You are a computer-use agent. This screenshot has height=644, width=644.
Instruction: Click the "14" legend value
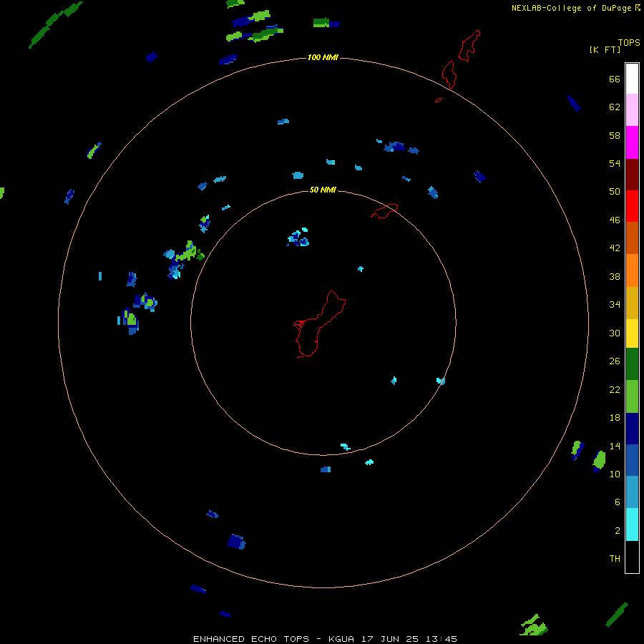(x=615, y=446)
